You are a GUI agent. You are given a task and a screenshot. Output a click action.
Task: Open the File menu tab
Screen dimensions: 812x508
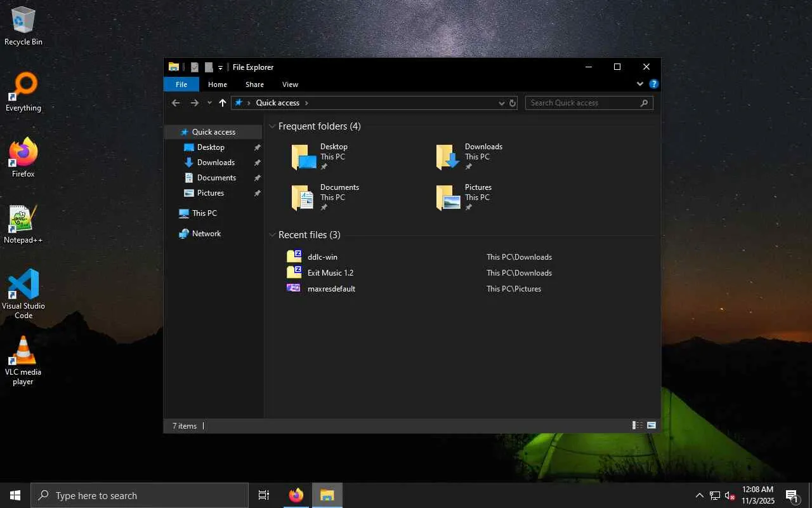[181, 84]
